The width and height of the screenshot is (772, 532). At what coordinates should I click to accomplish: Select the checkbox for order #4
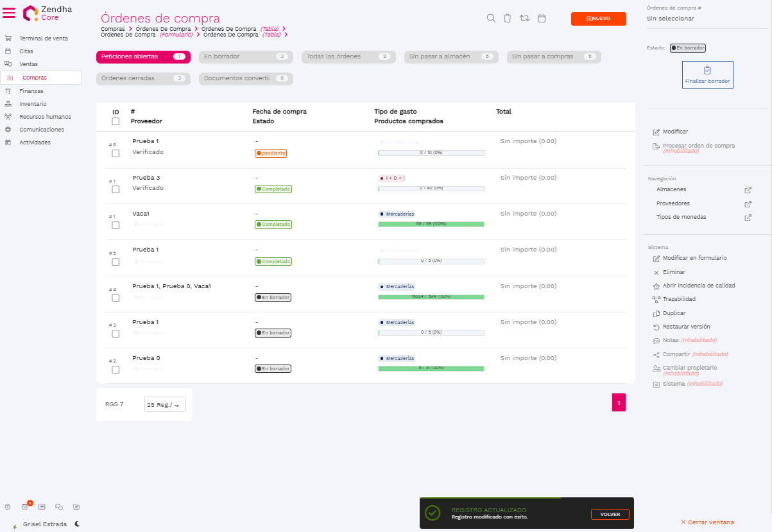(x=116, y=298)
